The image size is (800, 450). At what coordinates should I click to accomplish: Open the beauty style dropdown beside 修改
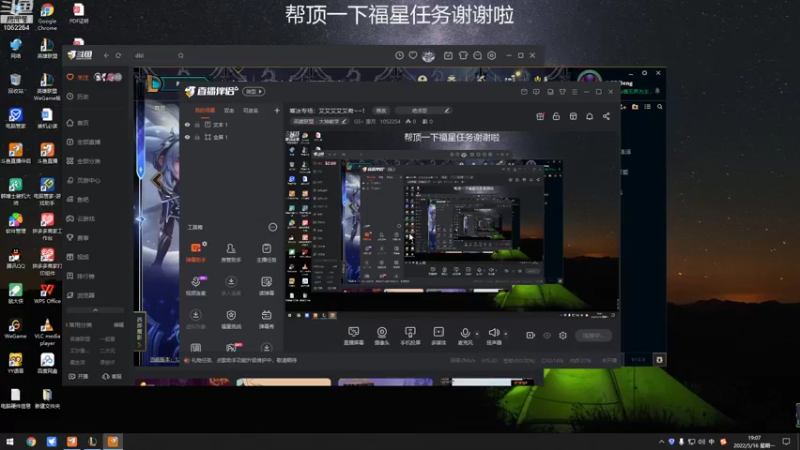(424, 110)
